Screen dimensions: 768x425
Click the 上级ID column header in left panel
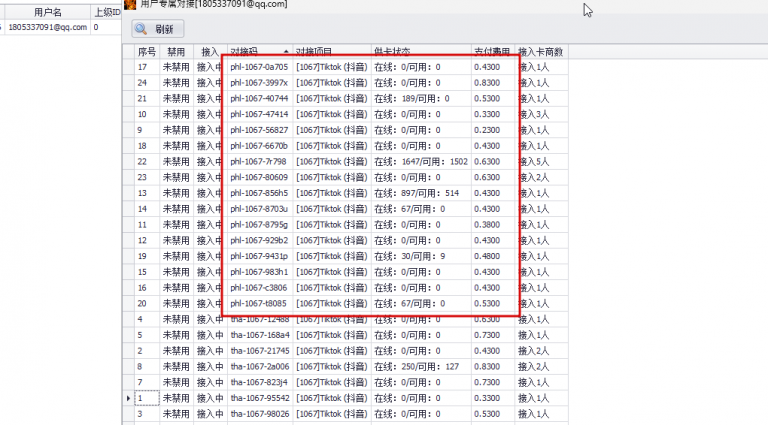coord(106,12)
